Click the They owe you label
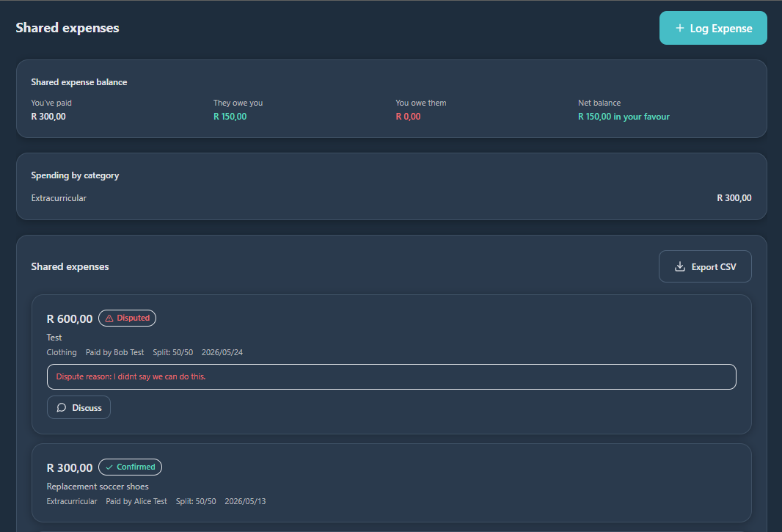The height and width of the screenshot is (532, 782). point(238,103)
